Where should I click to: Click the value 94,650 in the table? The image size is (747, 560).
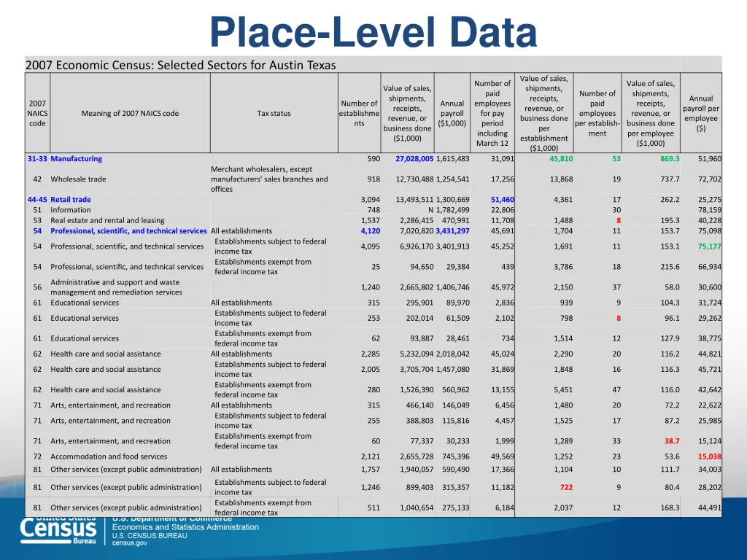click(x=422, y=267)
